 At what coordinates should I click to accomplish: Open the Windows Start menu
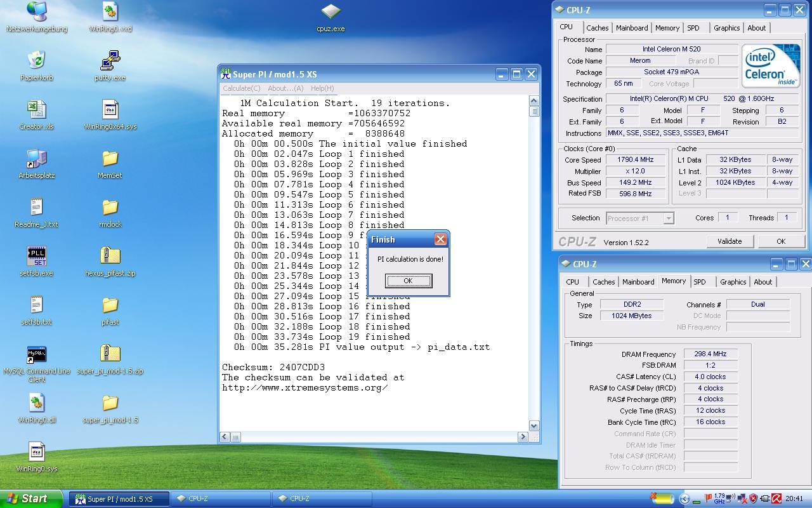(31, 498)
